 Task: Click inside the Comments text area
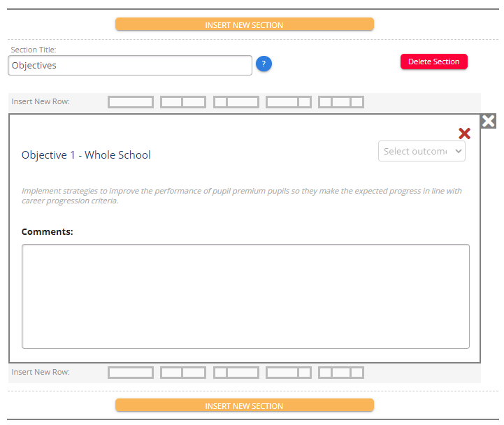pyautogui.click(x=245, y=296)
